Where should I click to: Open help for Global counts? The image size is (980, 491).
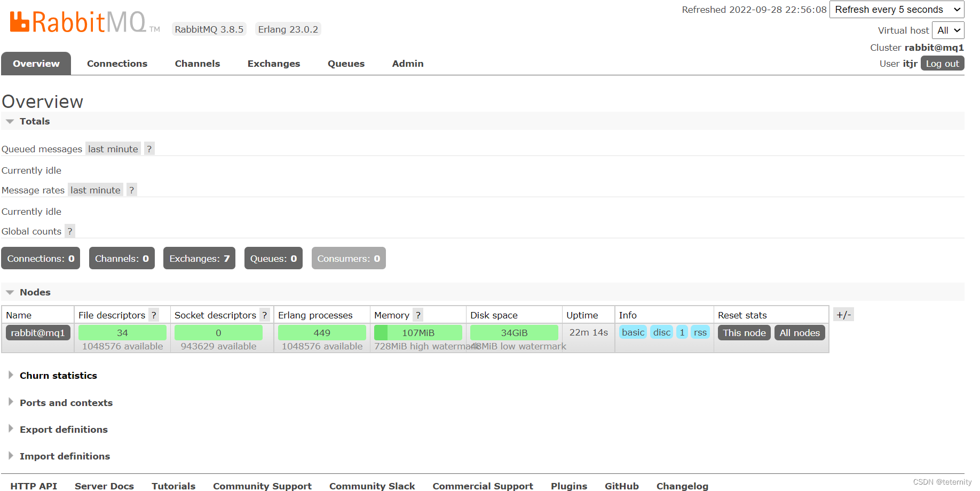tap(70, 231)
